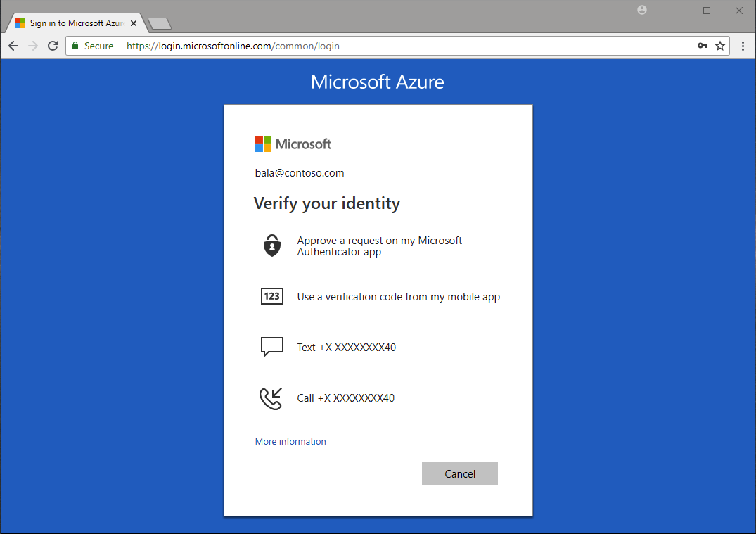Select the text message speech bubble icon
The width and height of the screenshot is (756, 534).
click(271, 347)
